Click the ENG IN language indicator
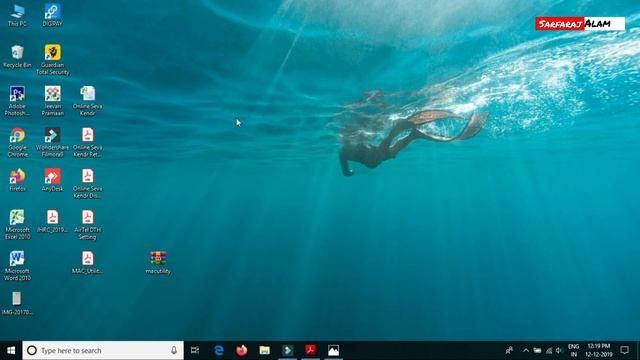640x360 pixels. (573, 350)
